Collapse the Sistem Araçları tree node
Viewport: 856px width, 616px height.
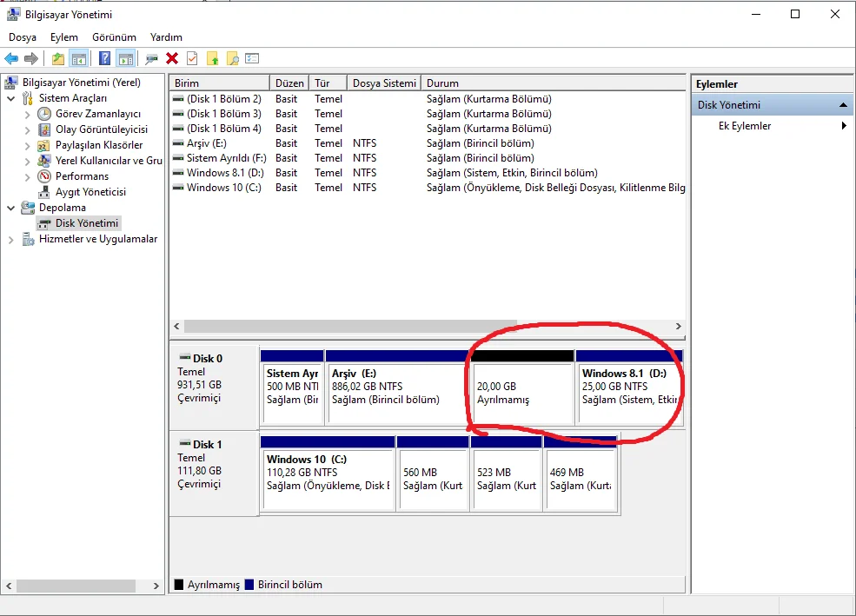coord(11,98)
